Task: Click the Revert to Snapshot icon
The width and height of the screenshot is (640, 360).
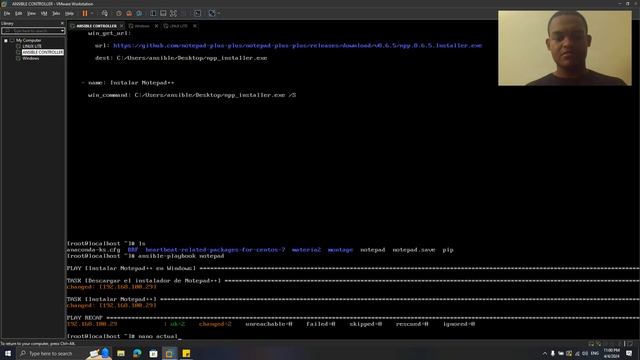Action: tap(129, 13)
